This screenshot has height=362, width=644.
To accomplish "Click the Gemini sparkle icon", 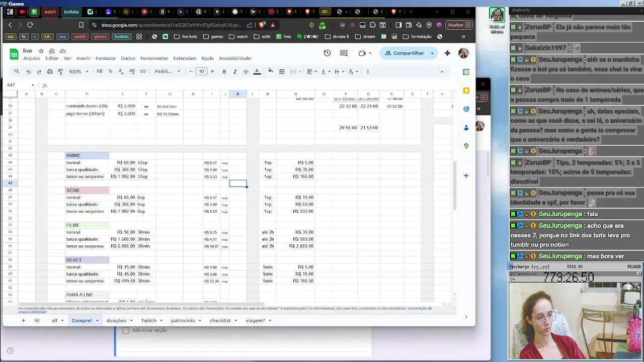I will coord(447,53).
